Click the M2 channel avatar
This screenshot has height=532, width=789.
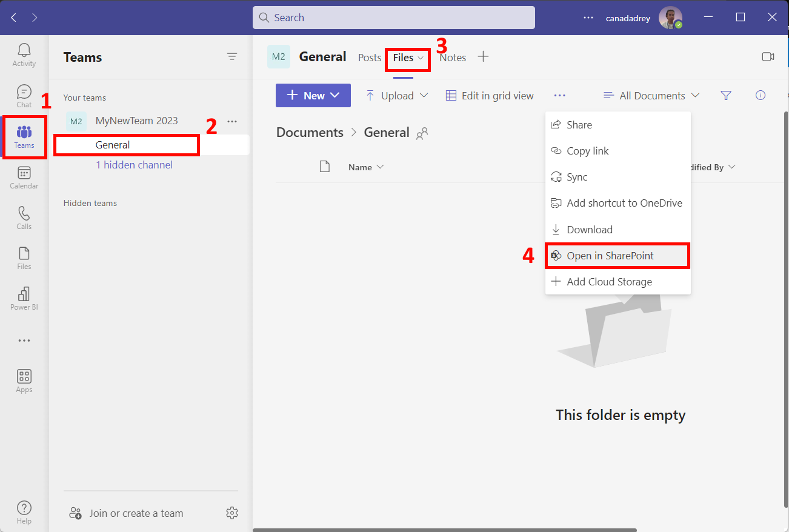click(279, 57)
